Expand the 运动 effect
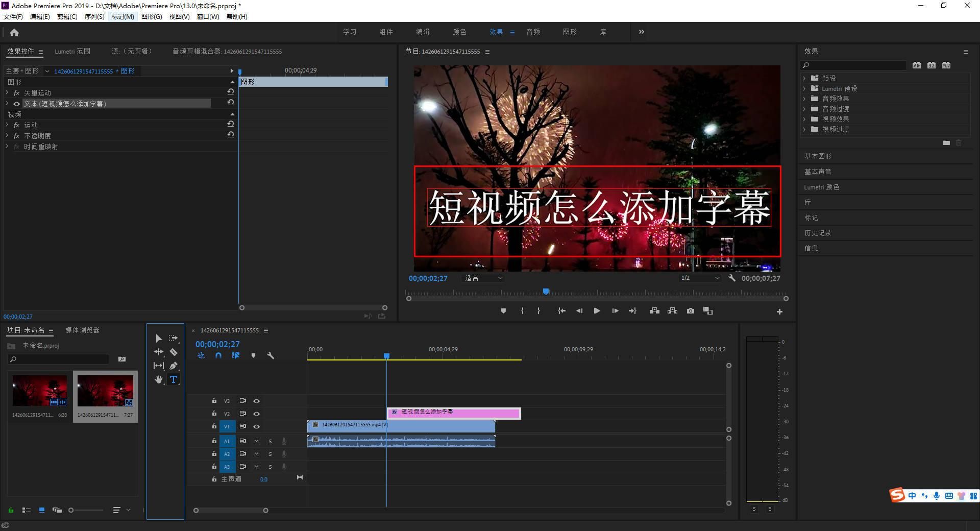Viewport: 980px width, 531px height. click(7, 125)
